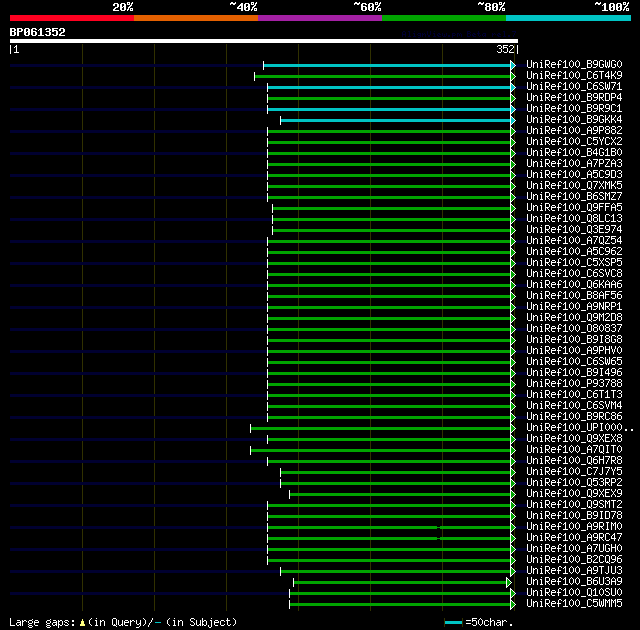Click the cyan ~100% identity legend segment
Screen dimensions: 640x630
click(x=569, y=18)
